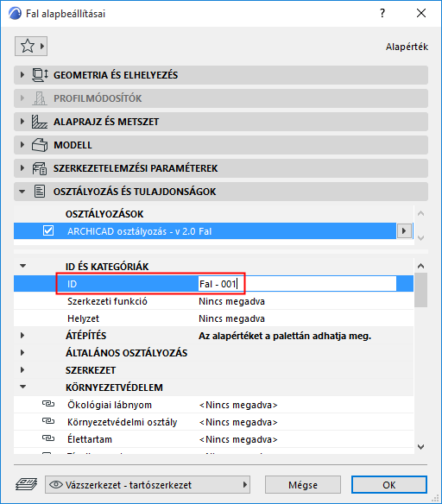Viewport: 442px width, 504px height.
Task: Click the OK button
Action: [x=389, y=485]
